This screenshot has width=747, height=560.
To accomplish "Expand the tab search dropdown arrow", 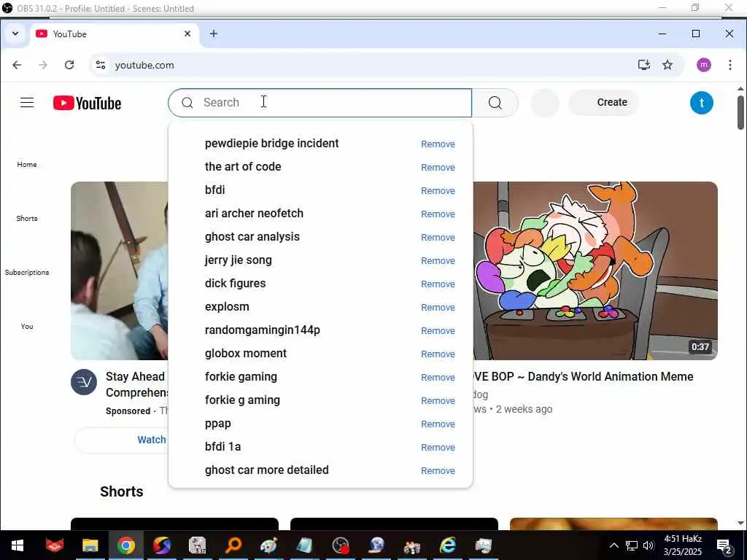I will [x=15, y=34].
